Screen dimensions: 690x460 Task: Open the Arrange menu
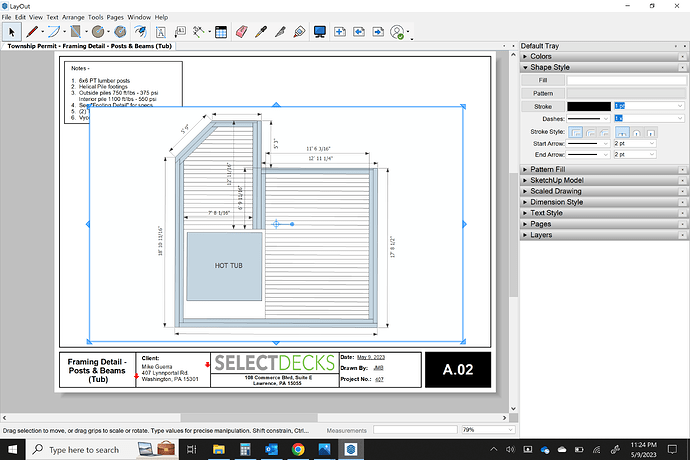coord(73,17)
